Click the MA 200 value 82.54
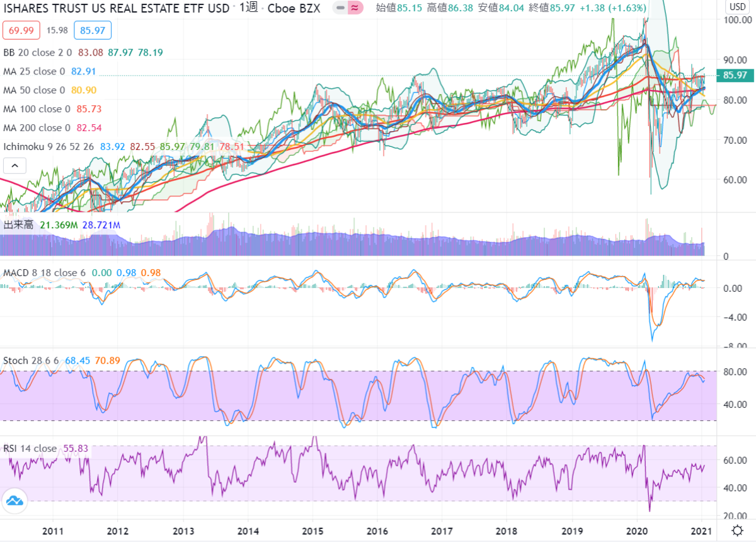Screen dimensions: 756x544 89,128
